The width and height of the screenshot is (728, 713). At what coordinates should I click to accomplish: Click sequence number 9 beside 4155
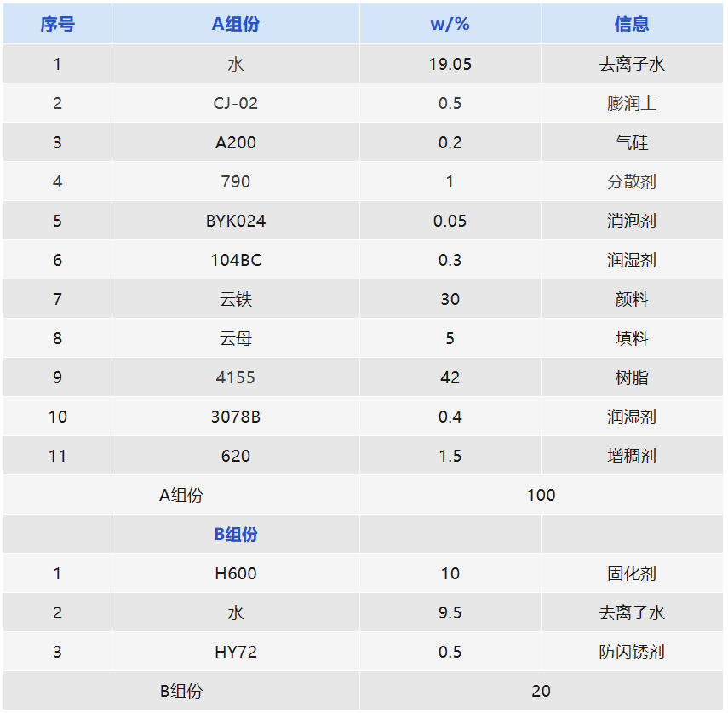[x=58, y=377]
